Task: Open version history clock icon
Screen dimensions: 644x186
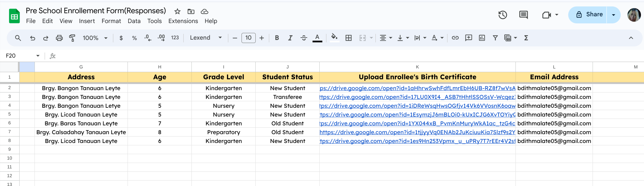Action: (x=503, y=15)
